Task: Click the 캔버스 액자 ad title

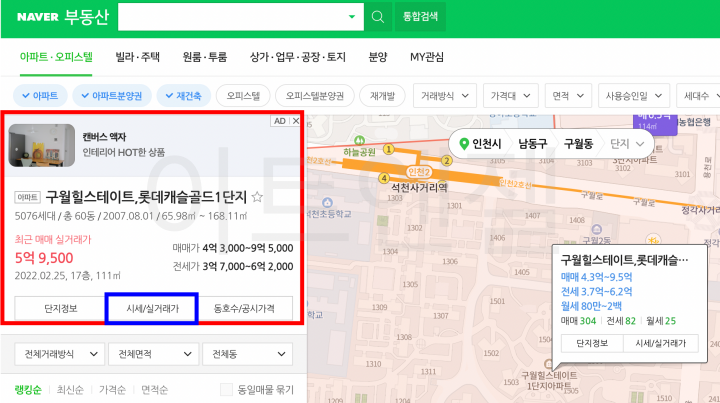Action: pos(104,137)
